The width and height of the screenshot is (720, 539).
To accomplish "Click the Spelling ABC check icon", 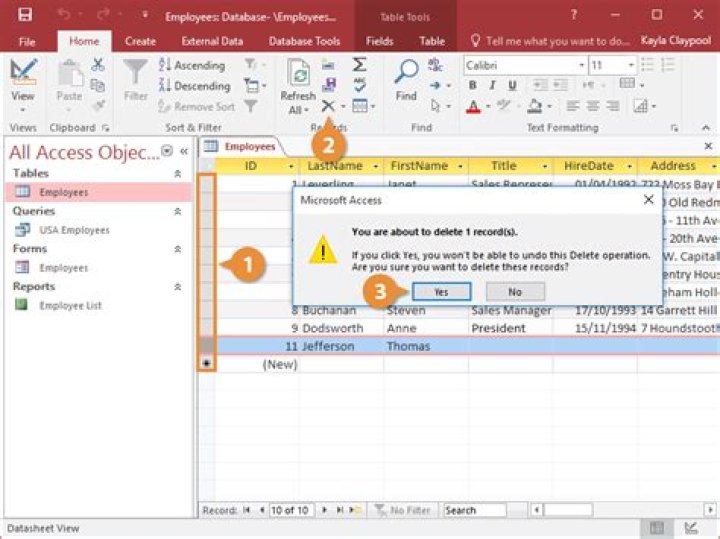I will point(360,84).
